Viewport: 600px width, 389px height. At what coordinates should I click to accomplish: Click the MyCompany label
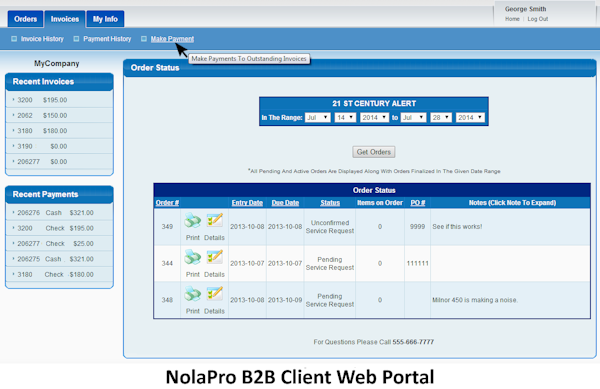pyautogui.click(x=57, y=63)
